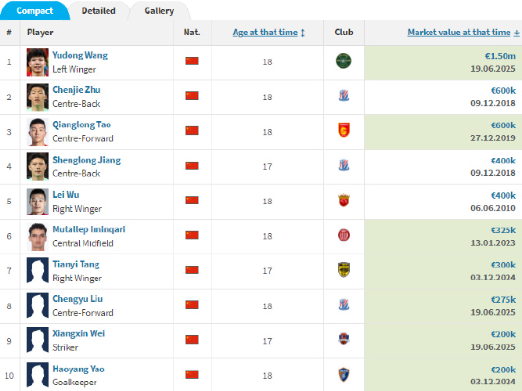Switch to the Gallery tab

159,11
